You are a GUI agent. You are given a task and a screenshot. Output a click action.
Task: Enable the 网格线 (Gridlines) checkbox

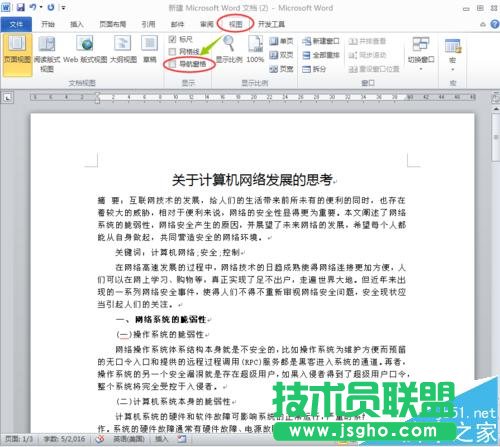point(172,52)
